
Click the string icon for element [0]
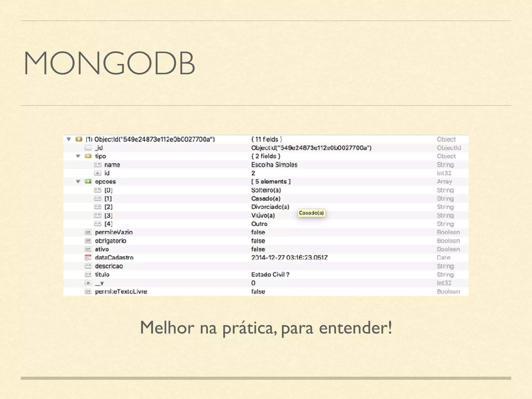pos(98,190)
